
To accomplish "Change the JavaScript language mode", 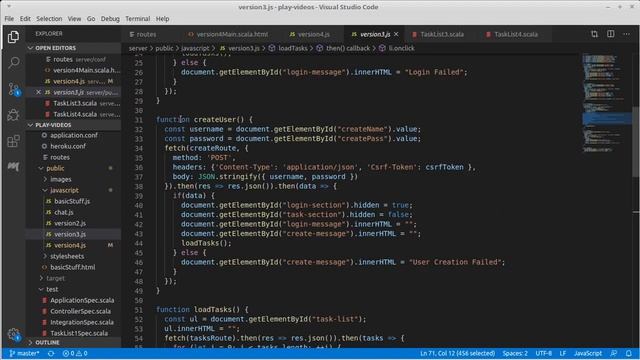I will click(x=588, y=353).
